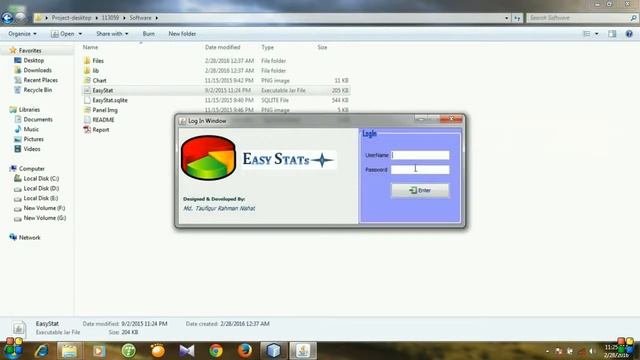The width and height of the screenshot is (640, 360).
Task: Select the 113059 breadcrumb segment
Action: click(110, 18)
